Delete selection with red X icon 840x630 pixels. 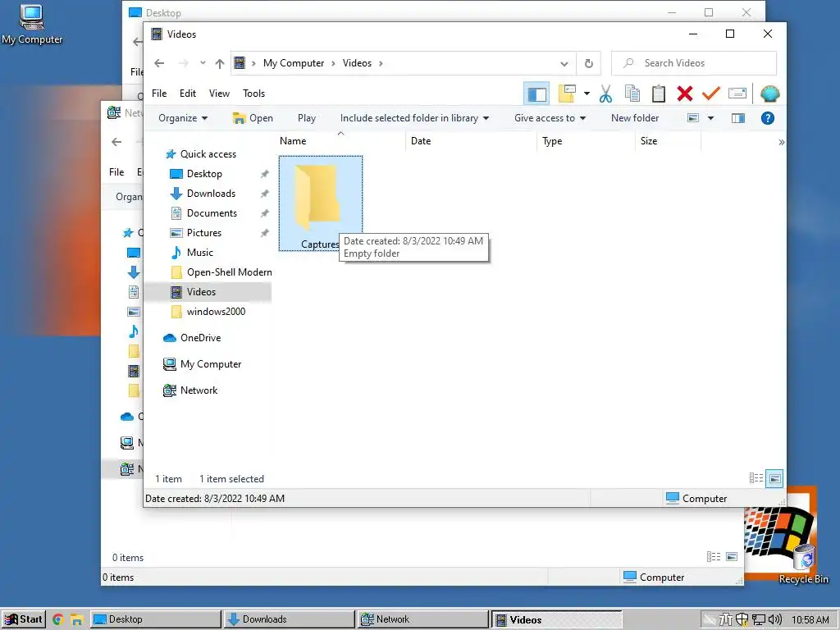[685, 94]
